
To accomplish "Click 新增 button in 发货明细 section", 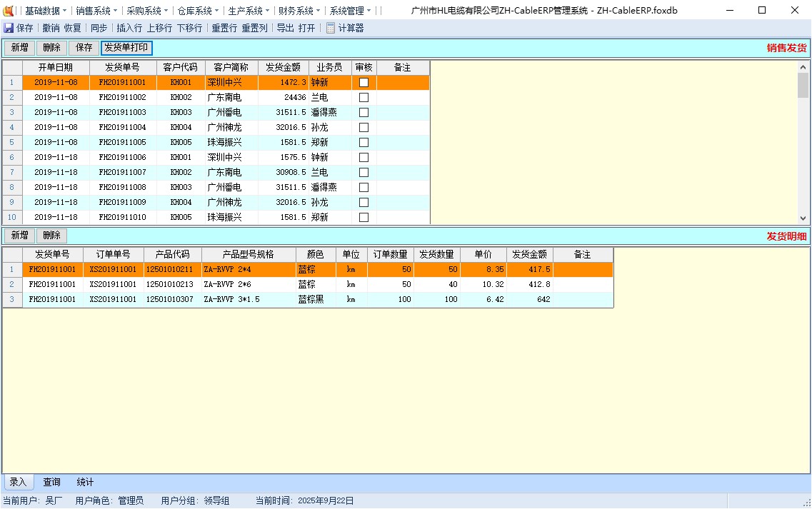I will [x=19, y=236].
